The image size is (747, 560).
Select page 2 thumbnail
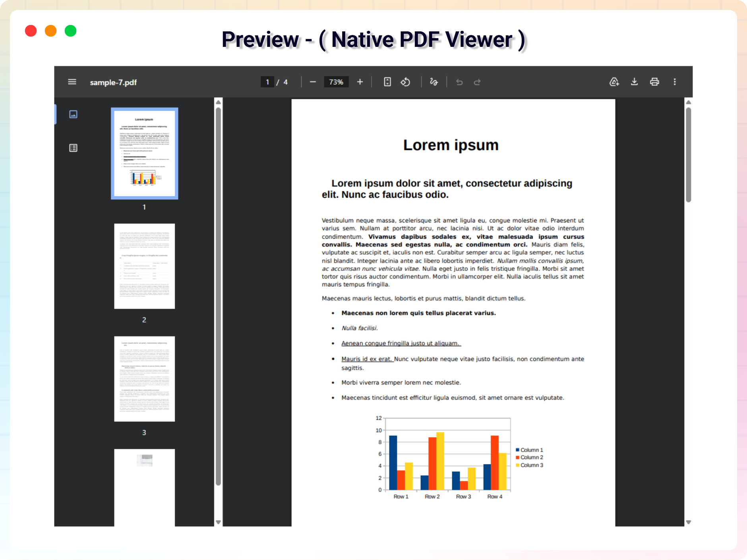pos(144,266)
